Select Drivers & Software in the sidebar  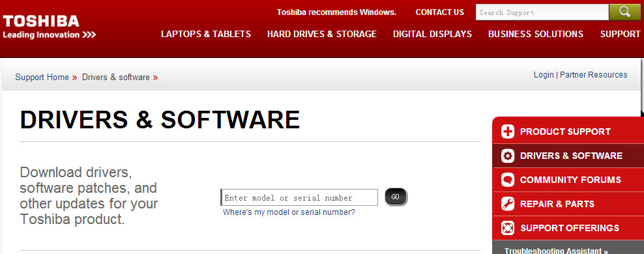568,156
